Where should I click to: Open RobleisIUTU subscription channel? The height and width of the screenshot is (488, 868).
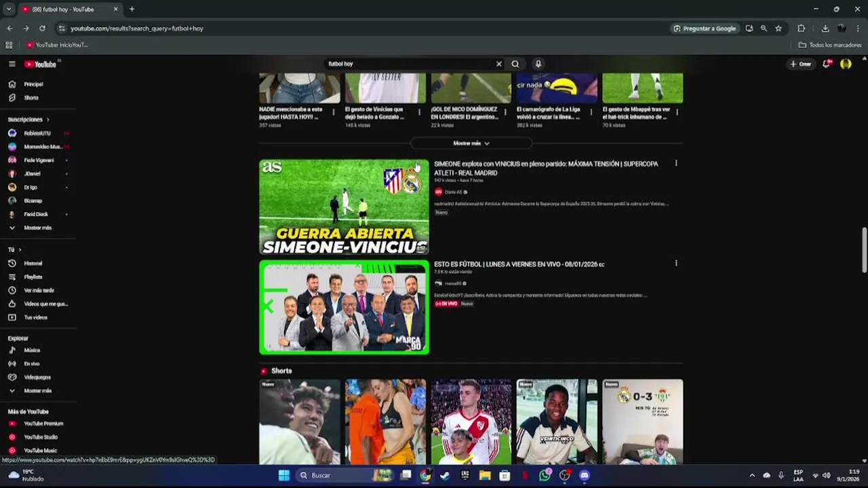pyautogui.click(x=37, y=133)
